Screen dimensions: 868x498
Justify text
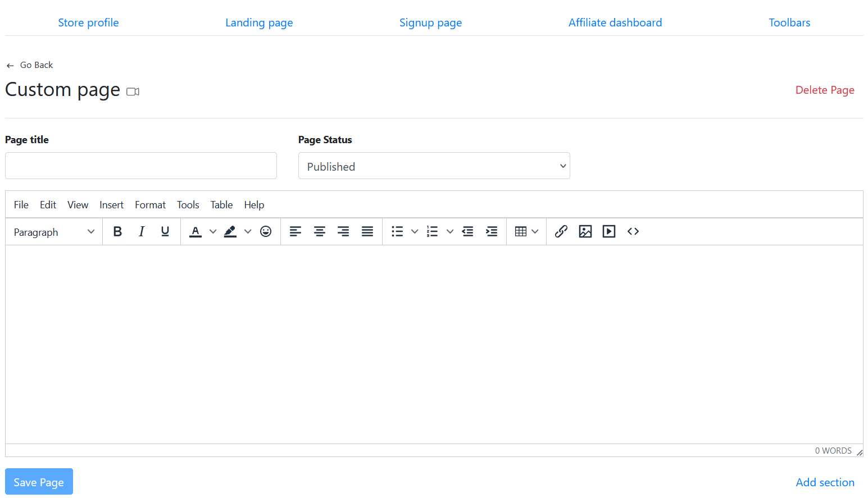pos(367,231)
